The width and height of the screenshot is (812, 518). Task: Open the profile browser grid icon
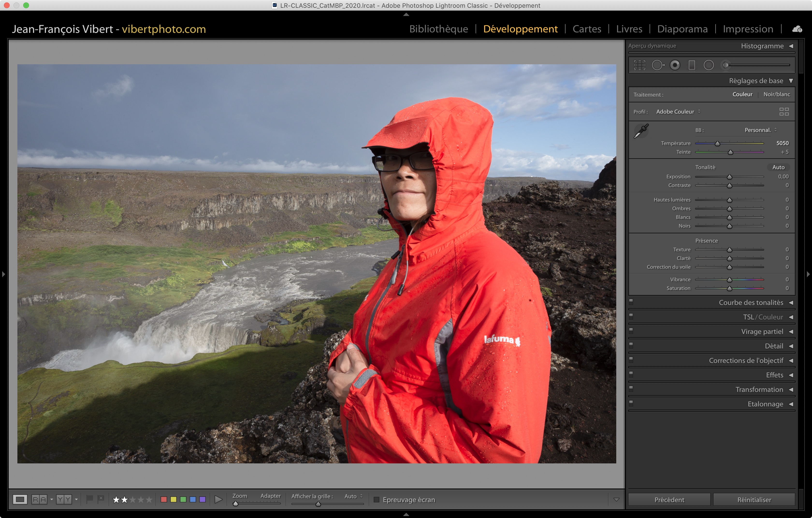pos(784,112)
